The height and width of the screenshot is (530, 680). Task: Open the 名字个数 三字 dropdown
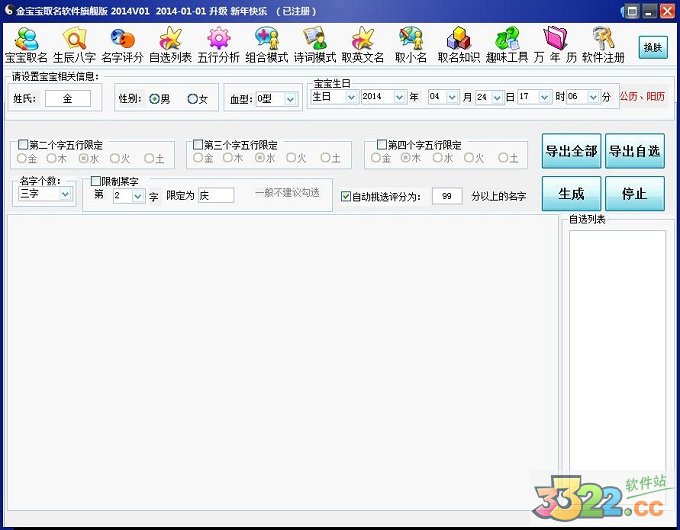pos(65,194)
